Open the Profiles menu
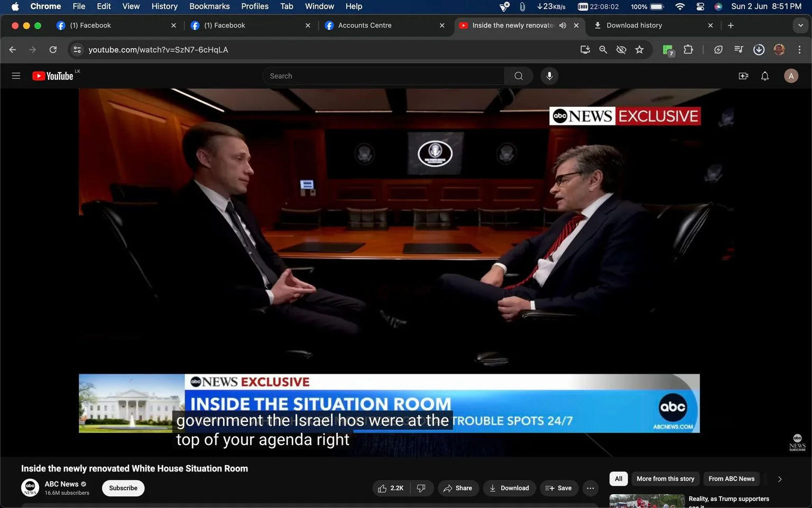 pyautogui.click(x=255, y=6)
